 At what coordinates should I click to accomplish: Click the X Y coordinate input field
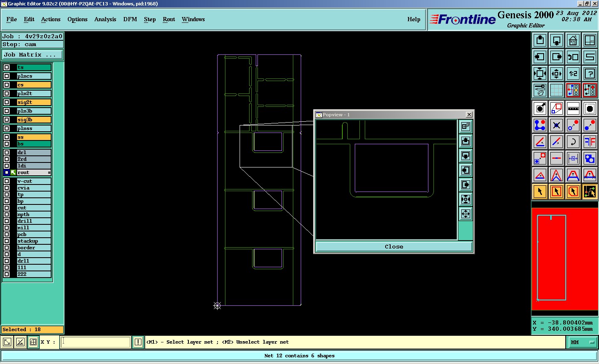pyautogui.click(x=96, y=342)
